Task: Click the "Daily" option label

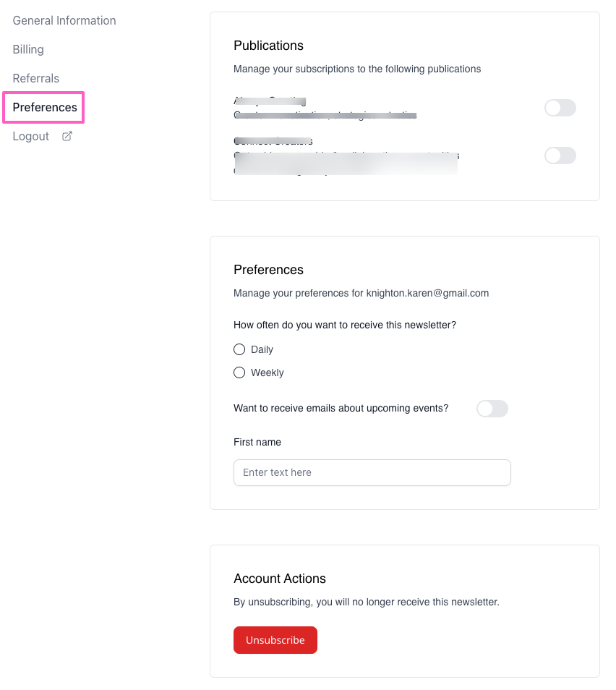Action: (262, 349)
